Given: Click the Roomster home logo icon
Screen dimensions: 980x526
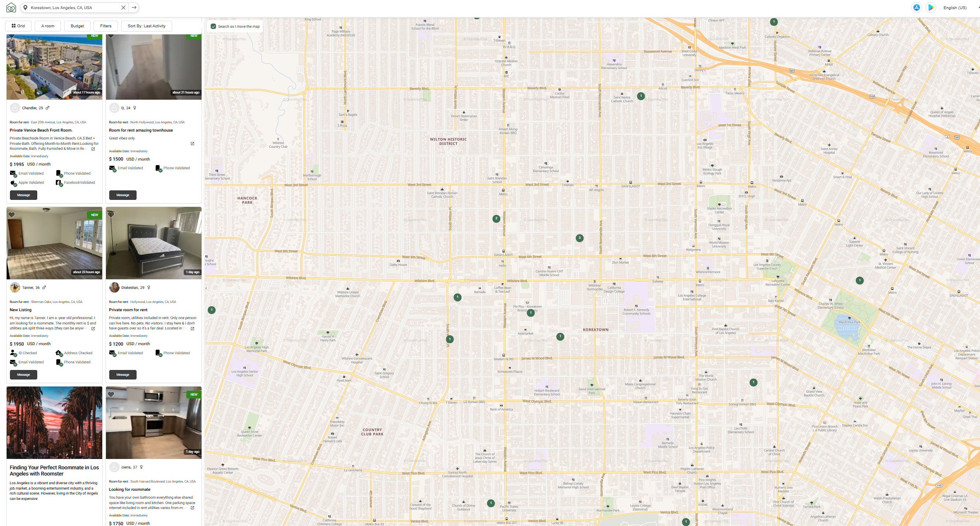Looking at the screenshot, I should click(x=11, y=7).
